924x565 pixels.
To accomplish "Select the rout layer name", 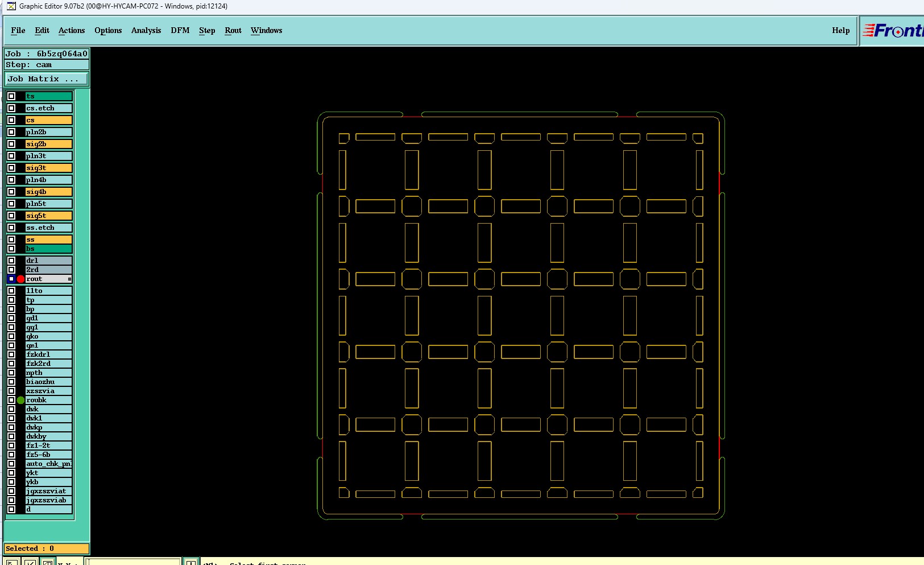I will click(x=49, y=279).
